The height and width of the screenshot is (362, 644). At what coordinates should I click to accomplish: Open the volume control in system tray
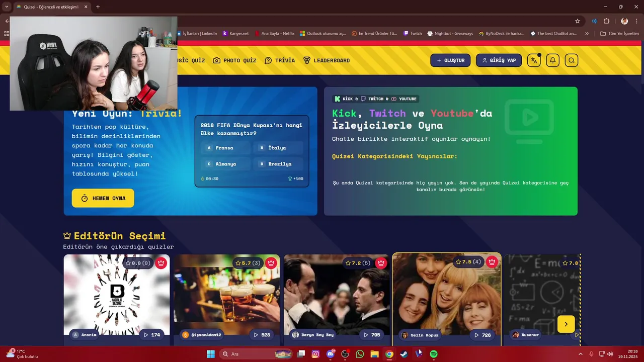coord(610,354)
